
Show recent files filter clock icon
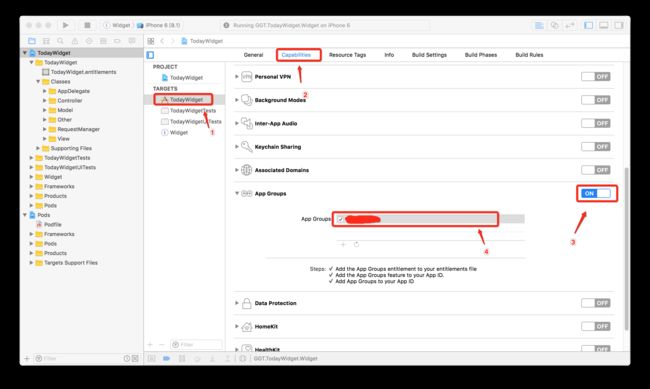pyautogui.click(x=126, y=358)
